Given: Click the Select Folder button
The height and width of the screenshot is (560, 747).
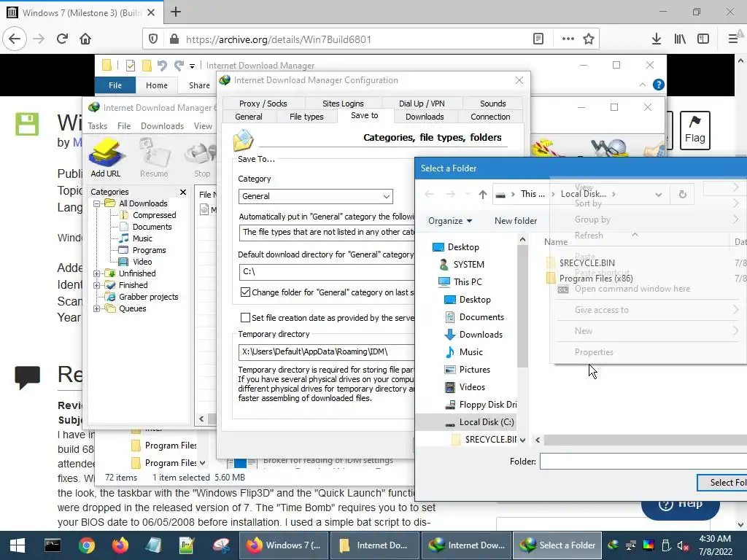Looking at the screenshot, I should [x=723, y=483].
